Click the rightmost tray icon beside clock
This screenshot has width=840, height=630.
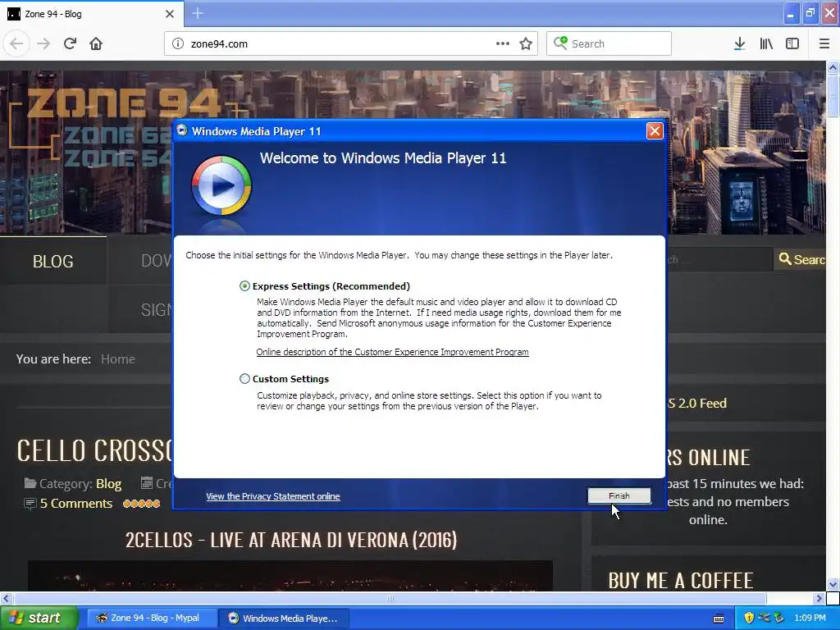[779, 618]
